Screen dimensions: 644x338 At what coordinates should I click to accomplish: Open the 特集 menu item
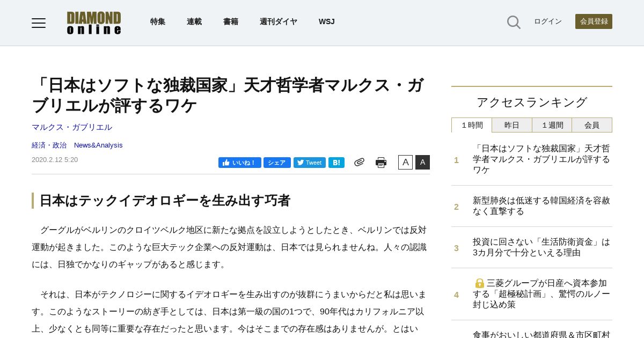(x=158, y=21)
